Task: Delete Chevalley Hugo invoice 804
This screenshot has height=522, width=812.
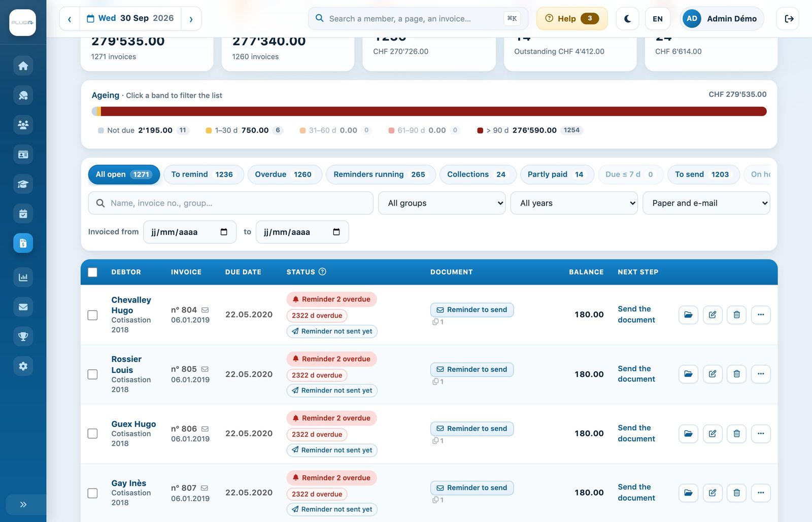Action: tap(736, 315)
